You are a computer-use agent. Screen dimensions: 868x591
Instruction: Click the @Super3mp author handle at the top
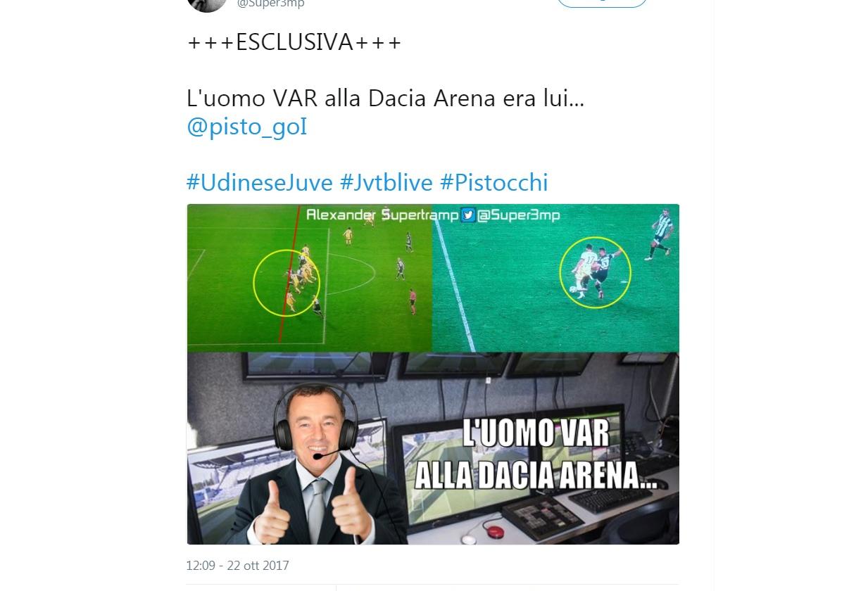[270, 4]
